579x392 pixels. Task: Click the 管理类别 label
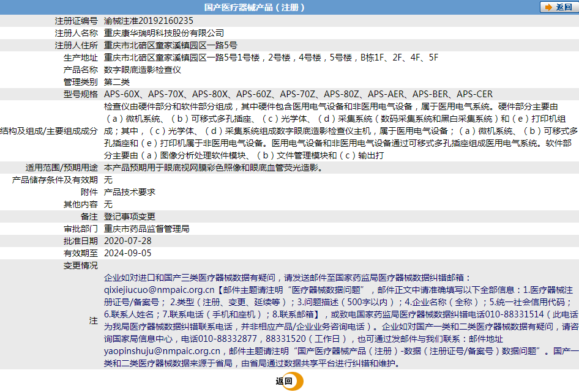[x=81, y=81]
